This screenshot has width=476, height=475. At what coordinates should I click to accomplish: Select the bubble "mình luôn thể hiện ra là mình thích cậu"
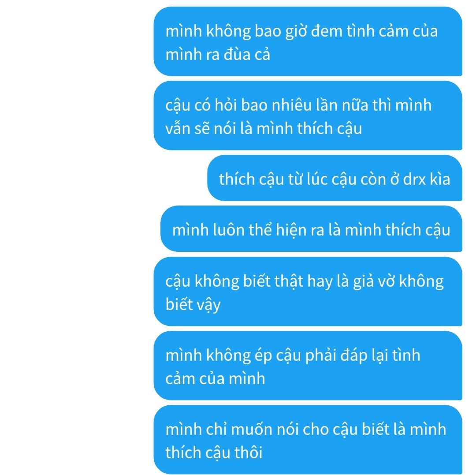pyautogui.click(x=312, y=229)
